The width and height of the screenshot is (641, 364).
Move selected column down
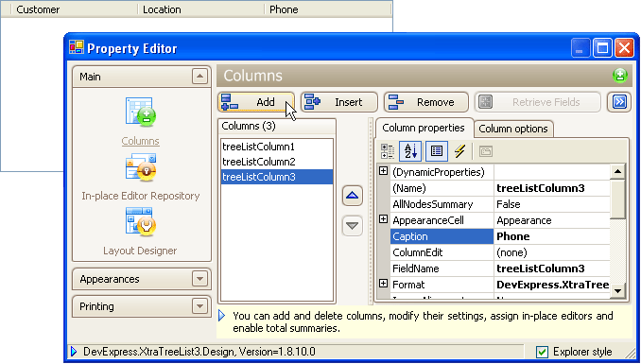click(x=352, y=226)
